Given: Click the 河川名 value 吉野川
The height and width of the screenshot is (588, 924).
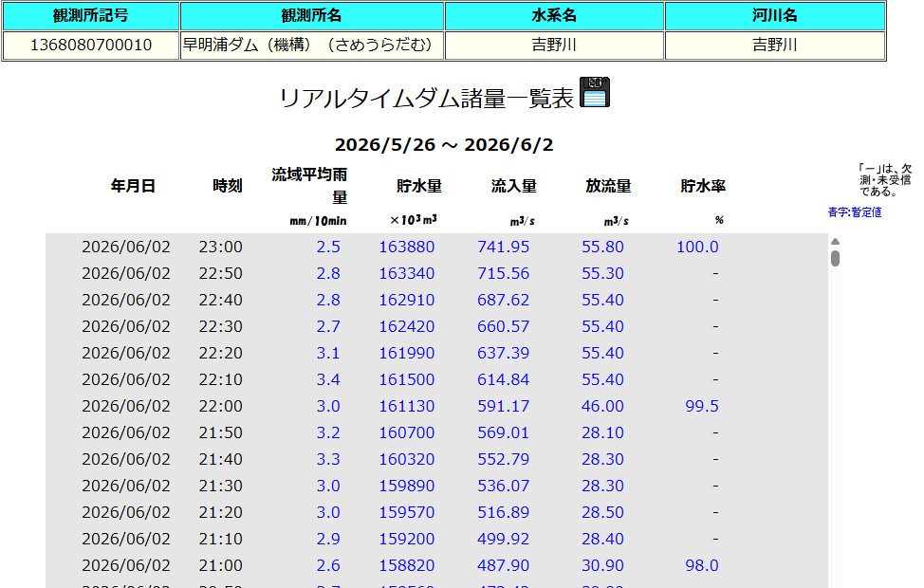Looking at the screenshot, I should click(775, 45).
